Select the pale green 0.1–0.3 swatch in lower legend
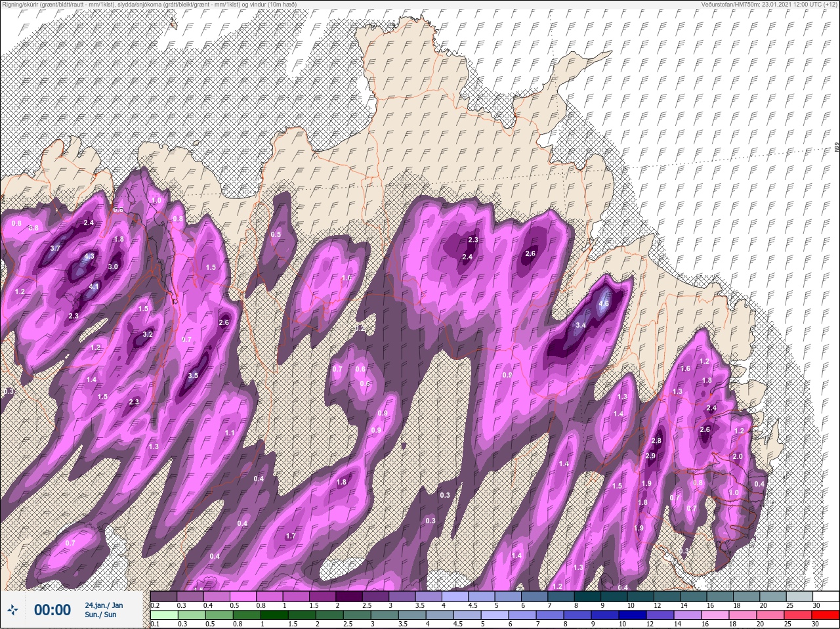The image size is (840, 629). pyautogui.click(x=164, y=615)
